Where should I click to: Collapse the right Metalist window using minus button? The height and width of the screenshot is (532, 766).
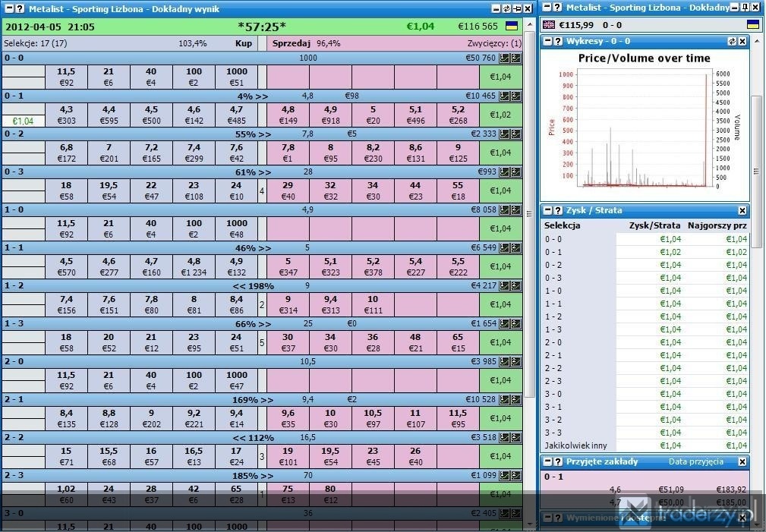tap(547, 8)
